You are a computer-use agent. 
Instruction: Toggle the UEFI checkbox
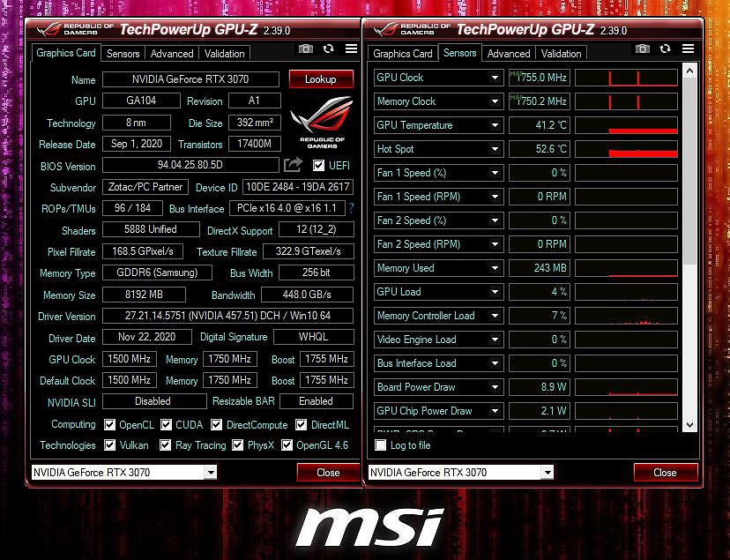pyautogui.click(x=318, y=165)
